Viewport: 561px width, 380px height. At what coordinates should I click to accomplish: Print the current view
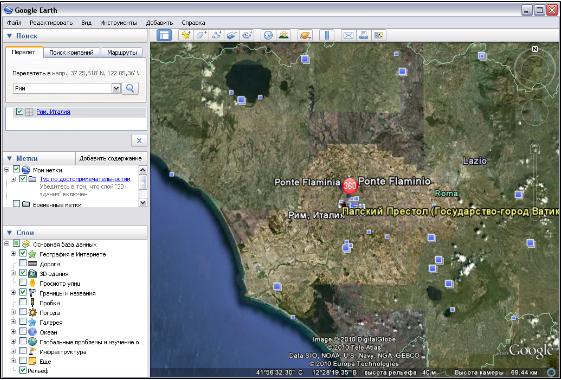pyautogui.click(x=364, y=35)
